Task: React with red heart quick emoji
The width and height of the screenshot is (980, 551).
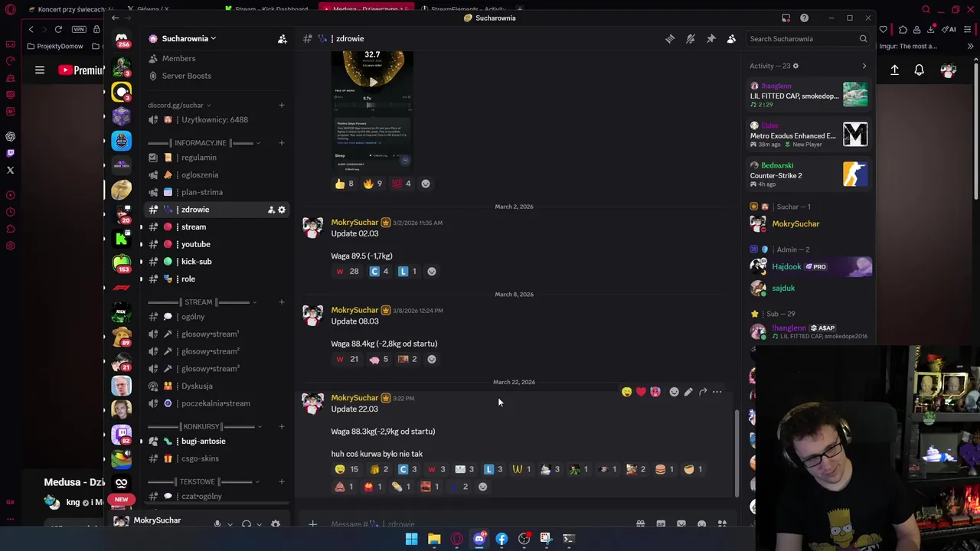Action: click(641, 392)
